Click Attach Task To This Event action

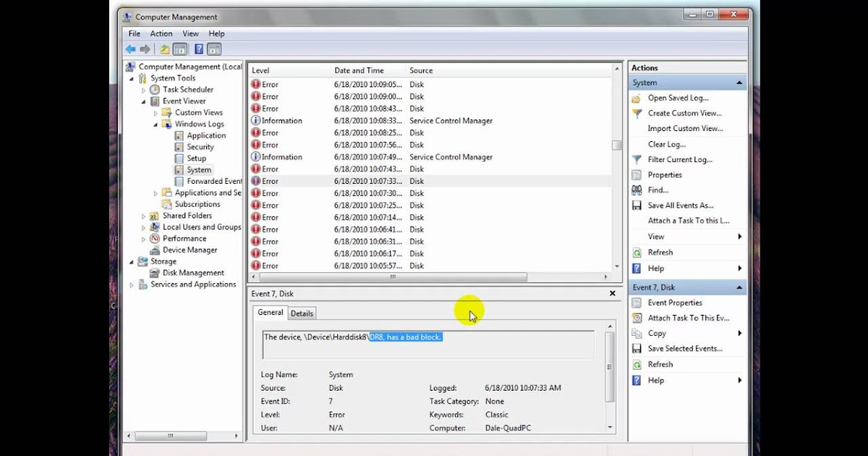689,318
